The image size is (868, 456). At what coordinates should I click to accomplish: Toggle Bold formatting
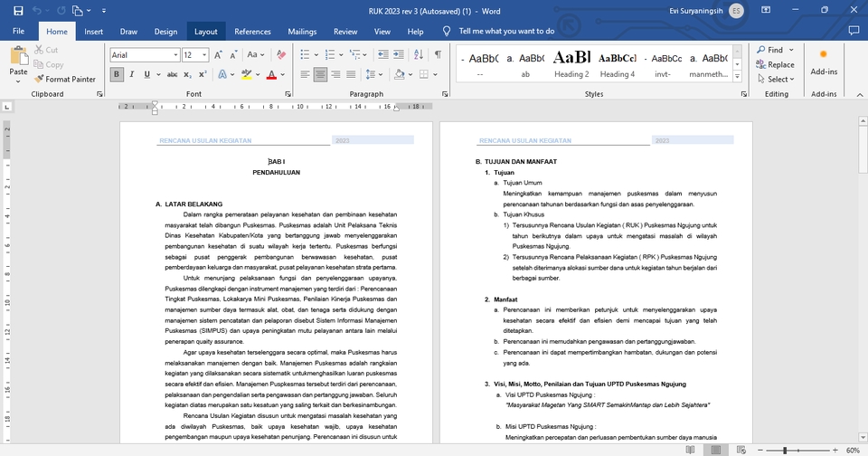[x=117, y=74]
